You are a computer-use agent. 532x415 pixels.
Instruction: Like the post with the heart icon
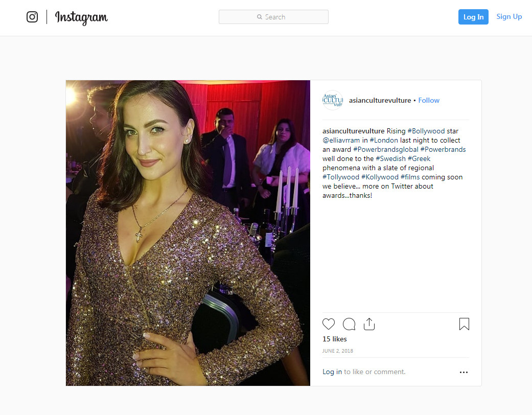point(329,324)
